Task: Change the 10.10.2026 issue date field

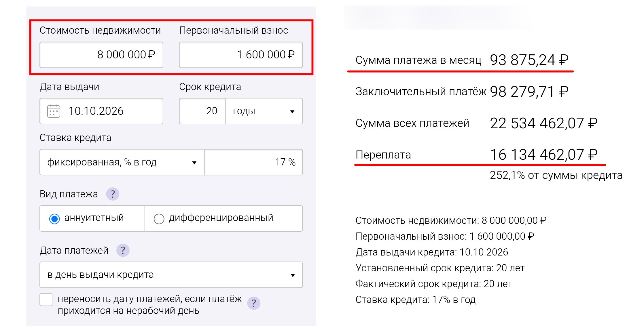Action: pyautogui.click(x=101, y=111)
